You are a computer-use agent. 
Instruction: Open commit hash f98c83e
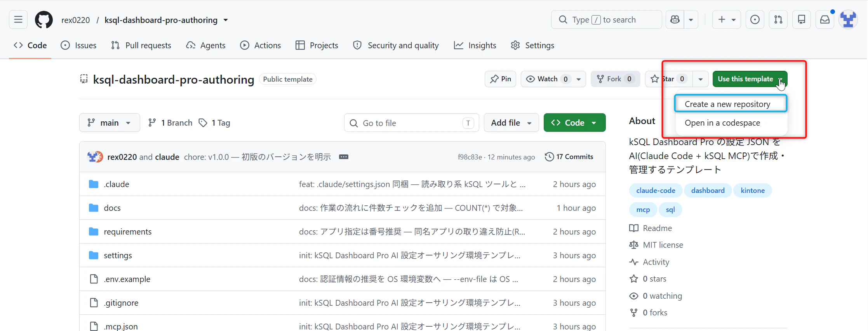pyautogui.click(x=470, y=157)
